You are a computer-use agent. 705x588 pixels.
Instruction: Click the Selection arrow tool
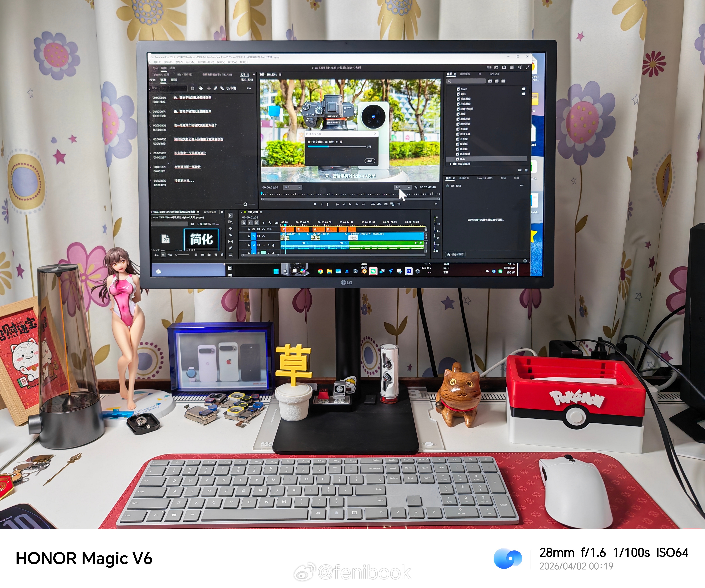tap(230, 215)
